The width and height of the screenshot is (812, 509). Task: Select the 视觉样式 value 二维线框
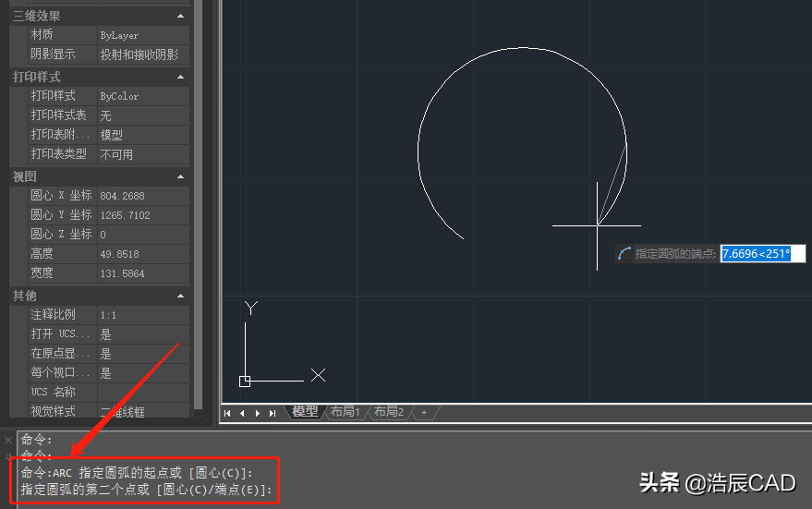(x=143, y=412)
